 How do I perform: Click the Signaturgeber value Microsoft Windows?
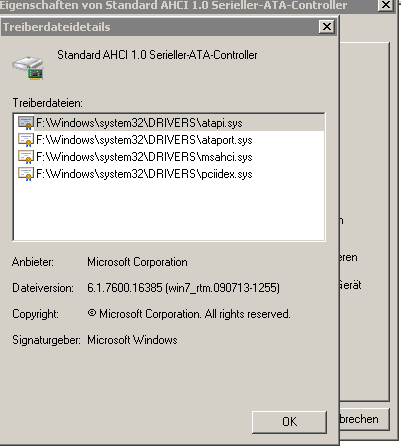[132, 340]
